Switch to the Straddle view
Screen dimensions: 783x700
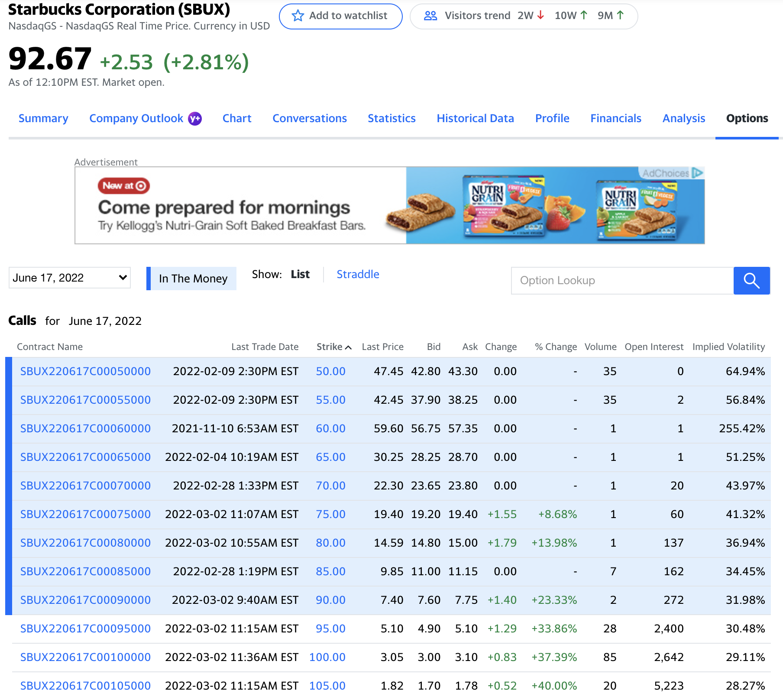click(358, 274)
